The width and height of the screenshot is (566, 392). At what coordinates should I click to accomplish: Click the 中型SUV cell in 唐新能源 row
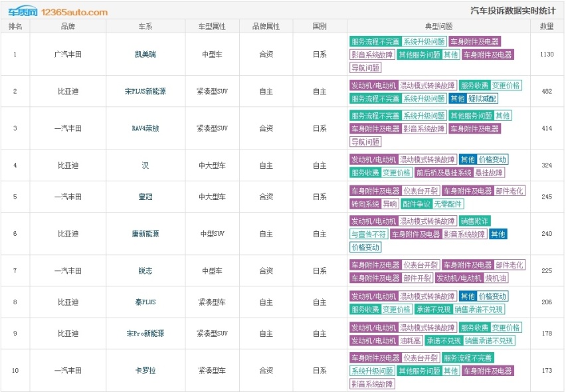(213, 234)
